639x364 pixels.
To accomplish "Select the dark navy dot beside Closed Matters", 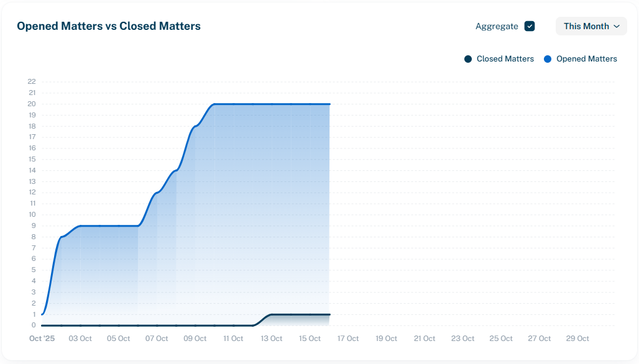I will 467,58.
